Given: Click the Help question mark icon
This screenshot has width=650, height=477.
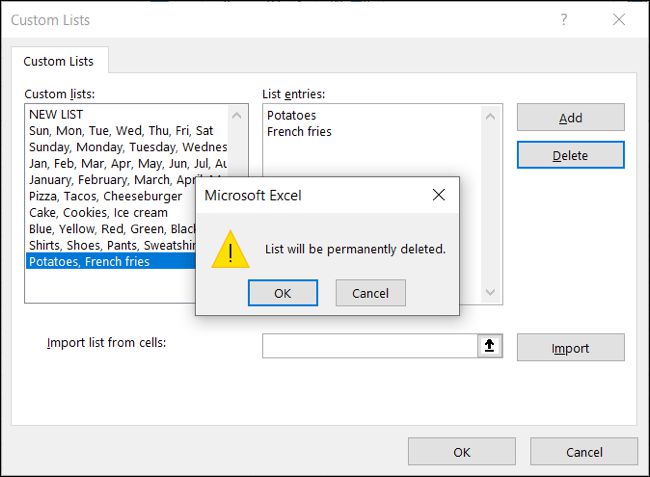Looking at the screenshot, I should pyautogui.click(x=564, y=20).
